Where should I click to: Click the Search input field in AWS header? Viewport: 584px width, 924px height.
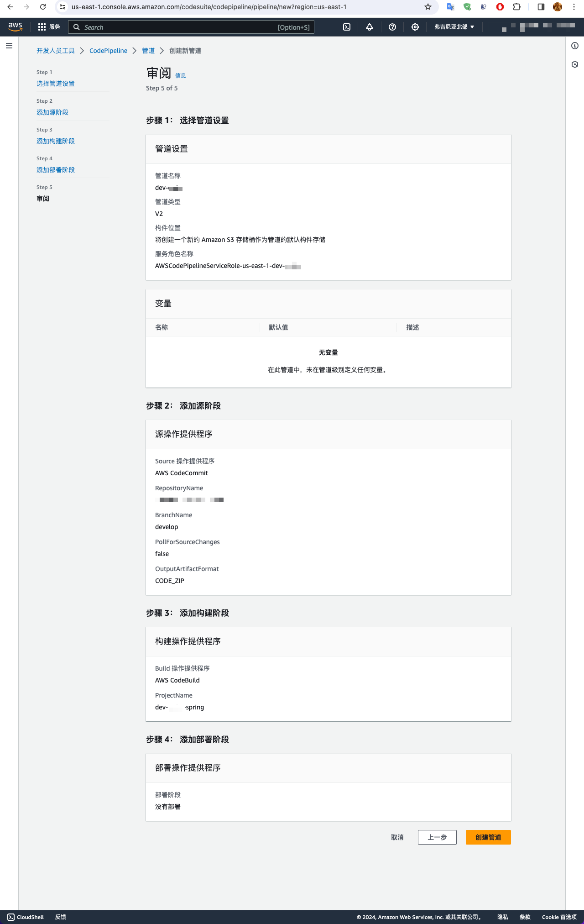point(191,27)
